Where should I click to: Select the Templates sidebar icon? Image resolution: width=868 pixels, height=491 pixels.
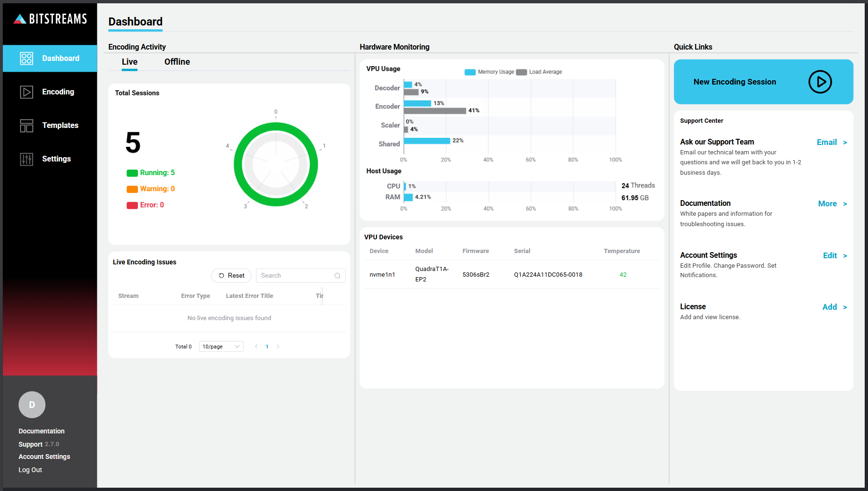(x=26, y=126)
